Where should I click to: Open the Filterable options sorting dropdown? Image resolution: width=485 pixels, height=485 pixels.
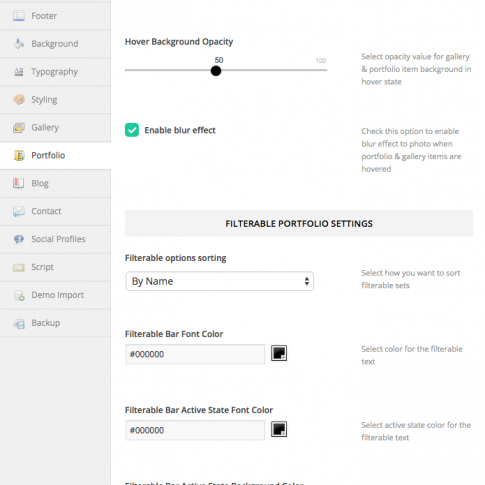[x=219, y=281]
